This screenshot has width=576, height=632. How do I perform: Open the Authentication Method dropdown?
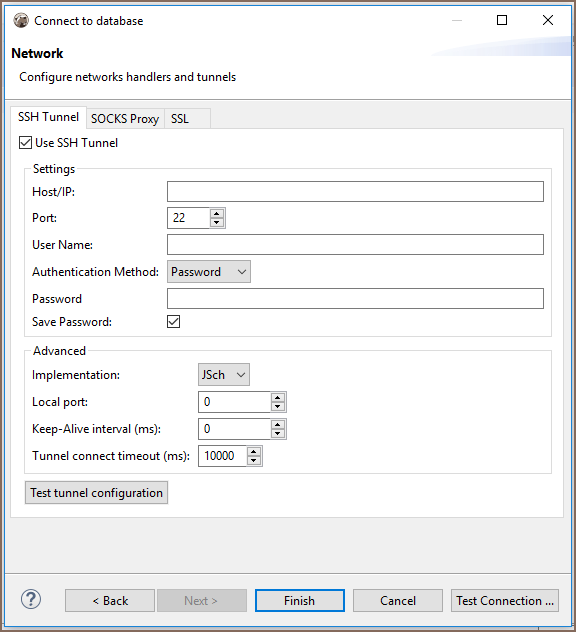pos(209,272)
